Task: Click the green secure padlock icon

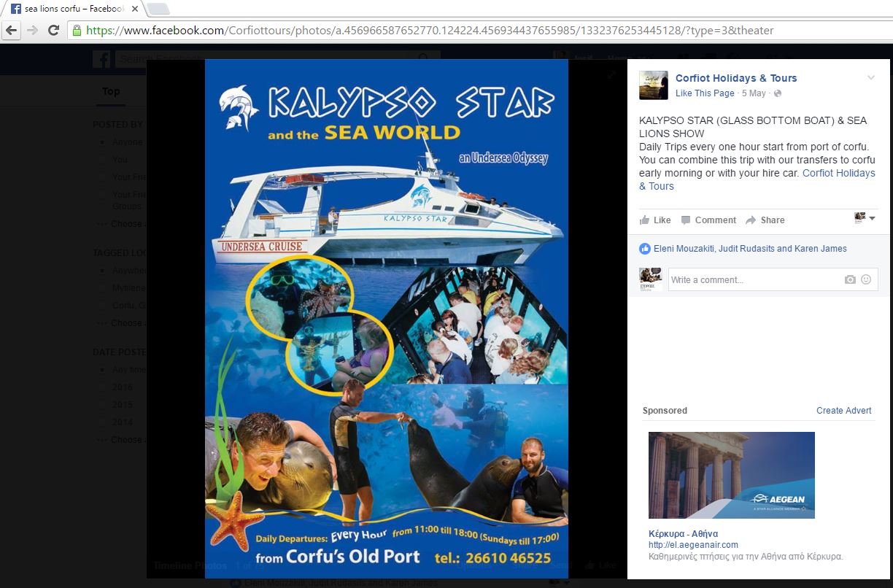Action: point(77,31)
